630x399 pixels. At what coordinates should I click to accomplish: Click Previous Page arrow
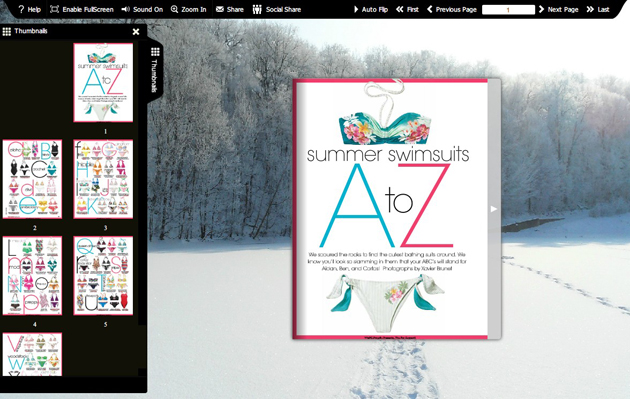click(x=430, y=9)
